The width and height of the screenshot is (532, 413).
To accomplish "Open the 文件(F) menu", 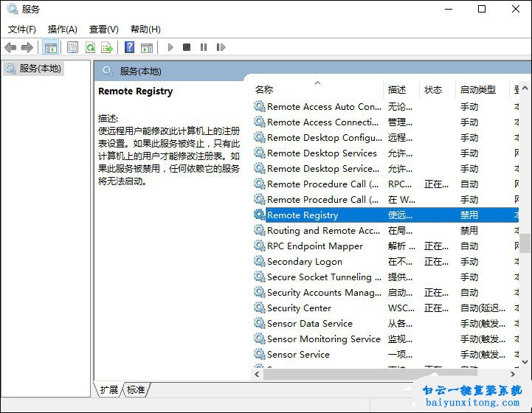I will (22, 29).
